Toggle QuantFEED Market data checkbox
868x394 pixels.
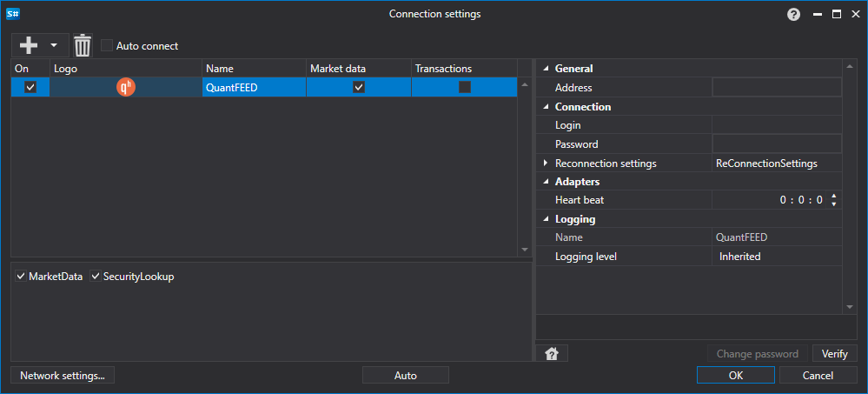[359, 87]
